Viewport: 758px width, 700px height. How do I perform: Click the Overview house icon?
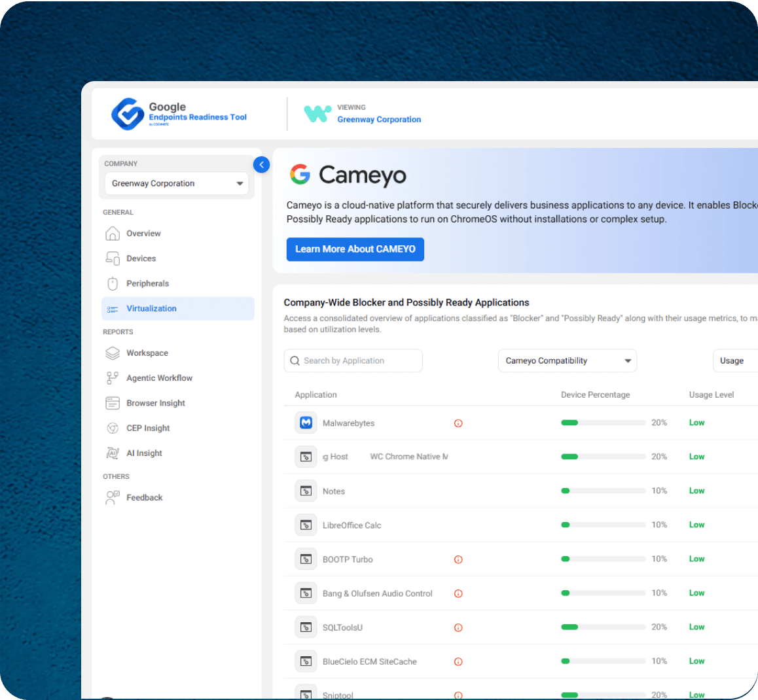[x=113, y=234]
